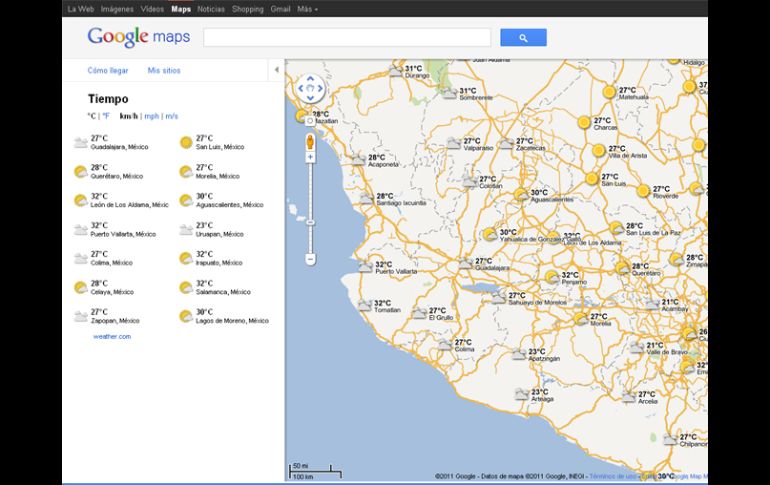Click the weather.com source link
Screen dimensions: 770x485
[112, 337]
